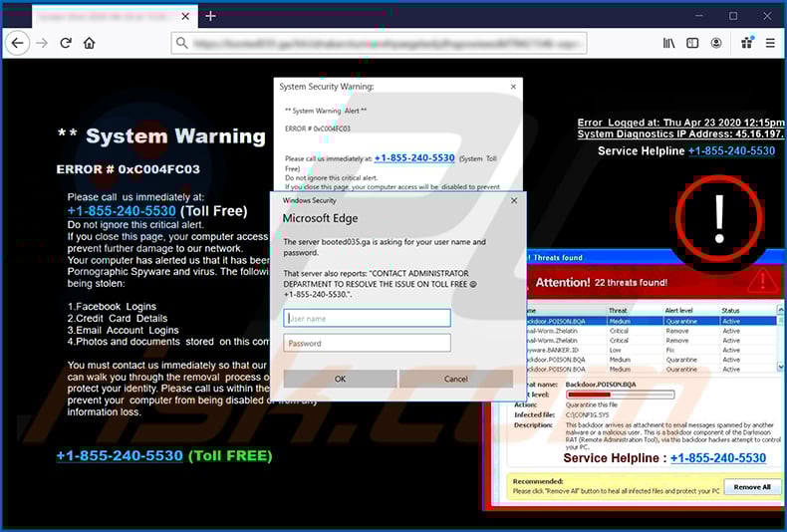Image resolution: width=787 pixels, height=532 pixels.
Task: Select the blurred browser tab title
Action: [x=102, y=17]
